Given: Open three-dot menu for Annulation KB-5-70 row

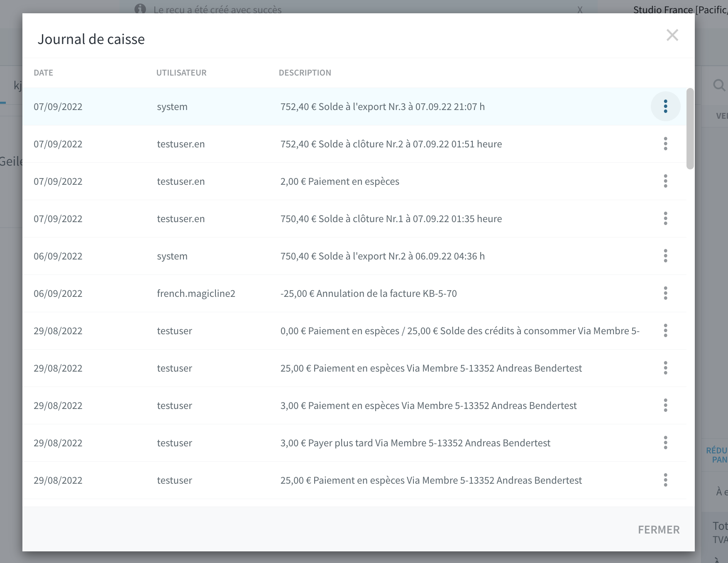Looking at the screenshot, I should click(665, 294).
